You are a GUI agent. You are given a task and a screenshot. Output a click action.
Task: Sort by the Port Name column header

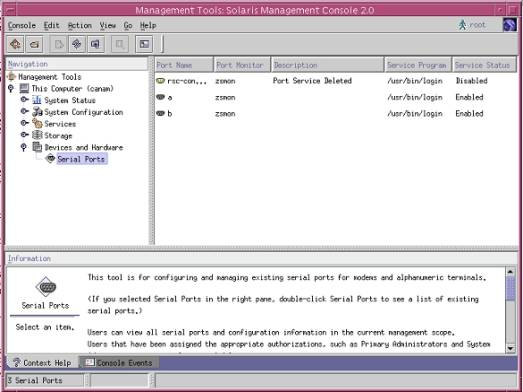184,65
